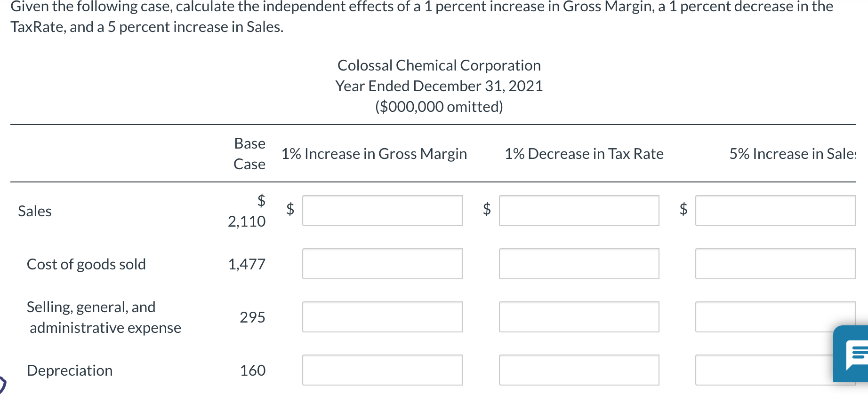The height and width of the screenshot is (394, 868).
Task: Click the Depreciation row label
Action: click(69, 370)
